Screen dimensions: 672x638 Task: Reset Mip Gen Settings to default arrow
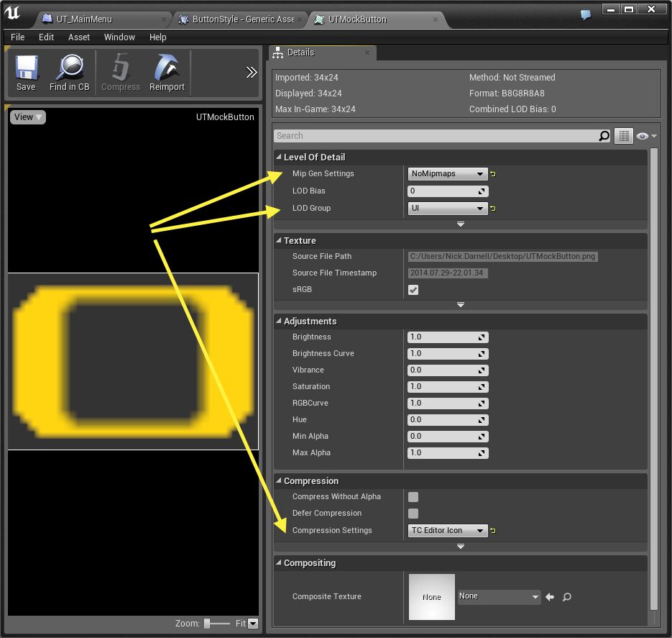tap(494, 174)
